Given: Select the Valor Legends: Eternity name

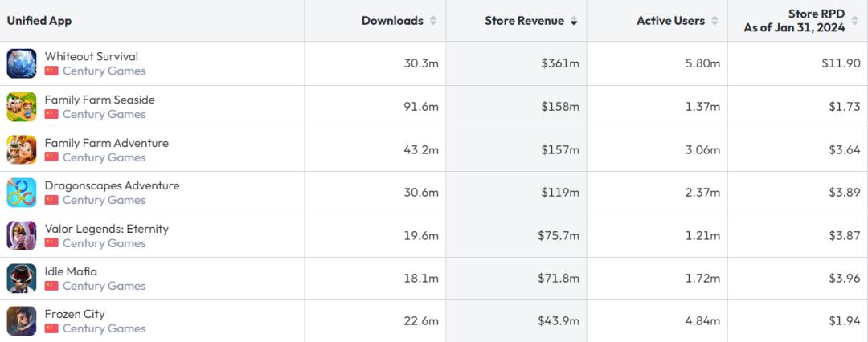Looking at the screenshot, I should [x=106, y=229].
